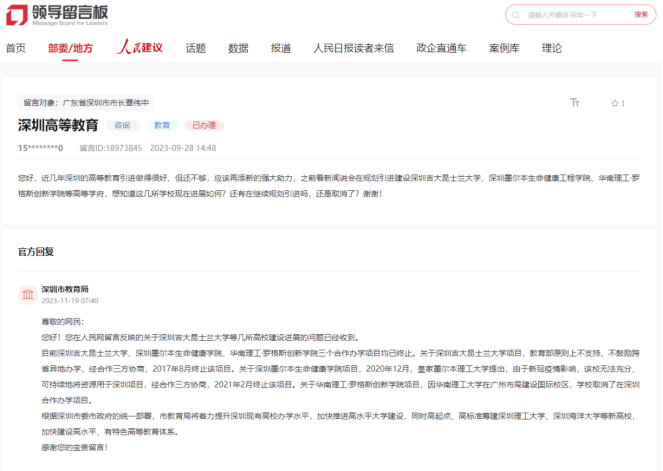The width and height of the screenshot is (663, 471).
Task: Open the 理论 navigation item
Action: click(x=552, y=48)
